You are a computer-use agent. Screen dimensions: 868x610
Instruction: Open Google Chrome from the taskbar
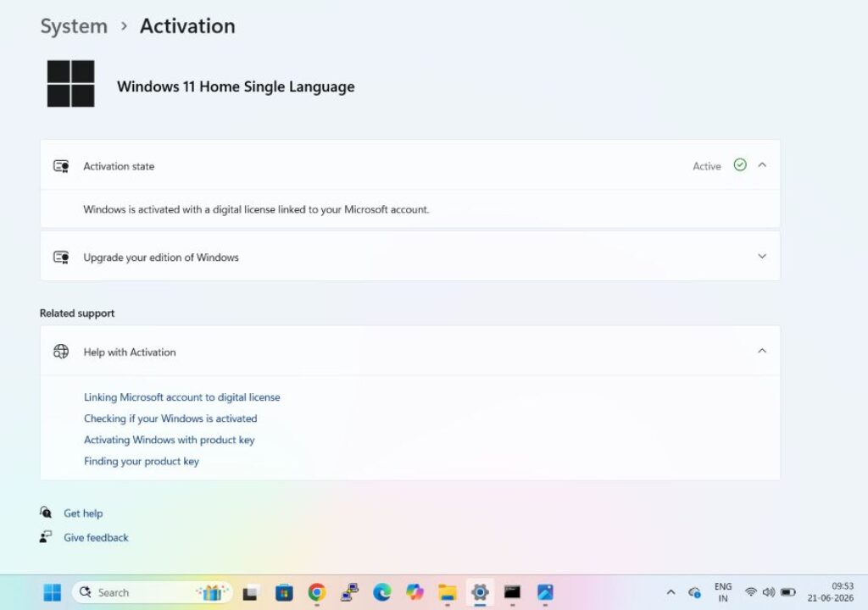pos(317,592)
